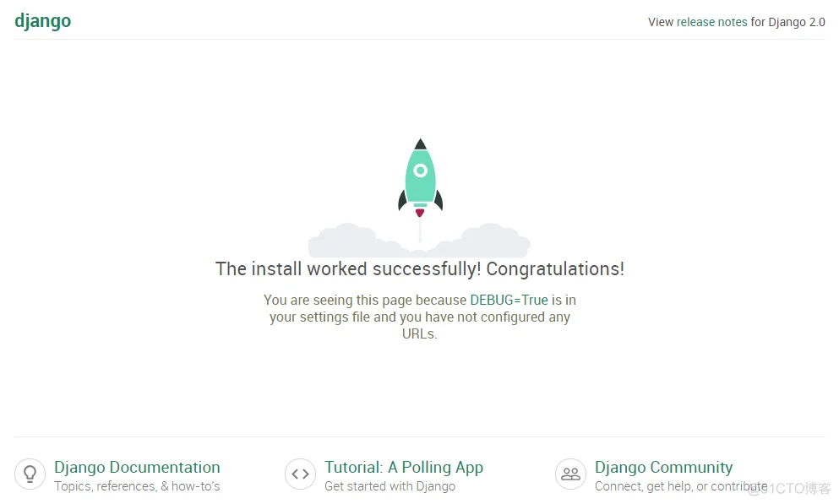Click the install worked successfully heading

point(419,268)
